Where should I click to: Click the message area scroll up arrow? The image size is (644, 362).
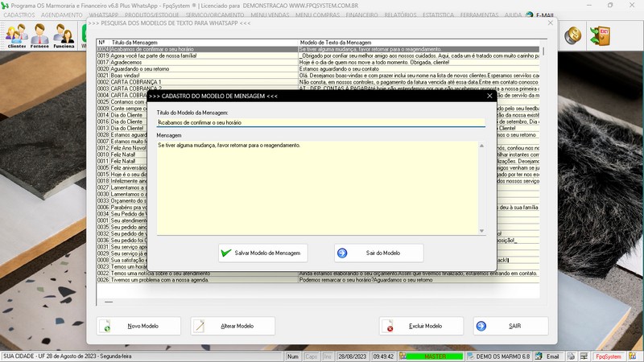pos(481,146)
